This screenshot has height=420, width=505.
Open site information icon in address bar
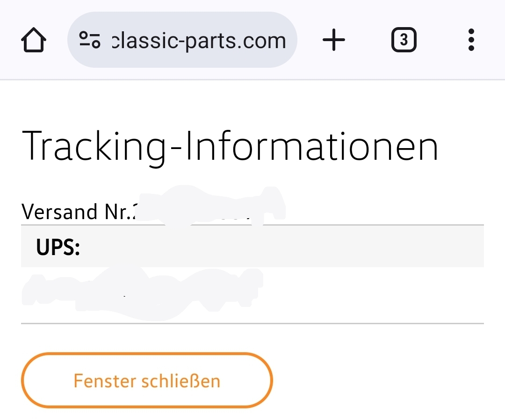click(89, 40)
